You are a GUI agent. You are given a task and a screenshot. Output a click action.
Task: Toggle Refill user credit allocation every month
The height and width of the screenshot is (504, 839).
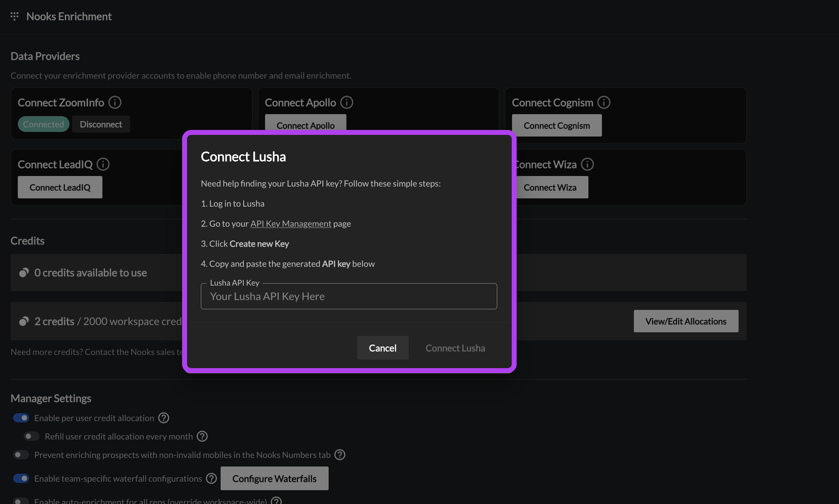(32, 436)
